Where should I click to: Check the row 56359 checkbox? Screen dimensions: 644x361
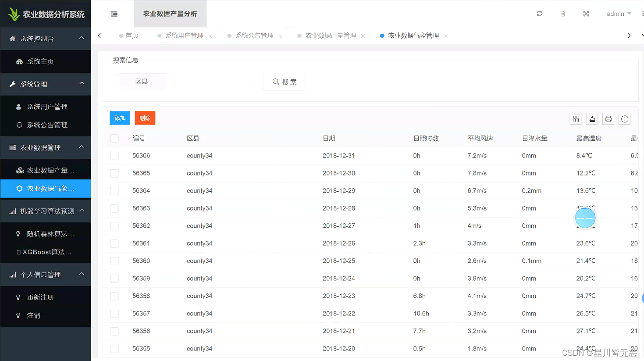click(114, 279)
